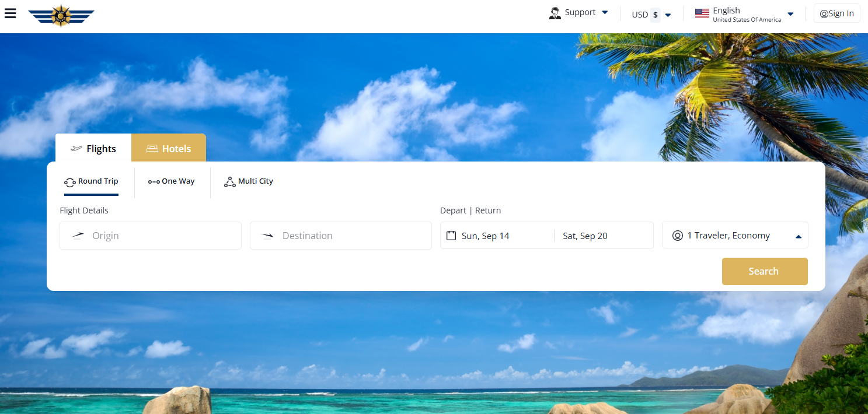
Task: Expand the 1 Traveler, Economy selector
Action: tap(798, 236)
